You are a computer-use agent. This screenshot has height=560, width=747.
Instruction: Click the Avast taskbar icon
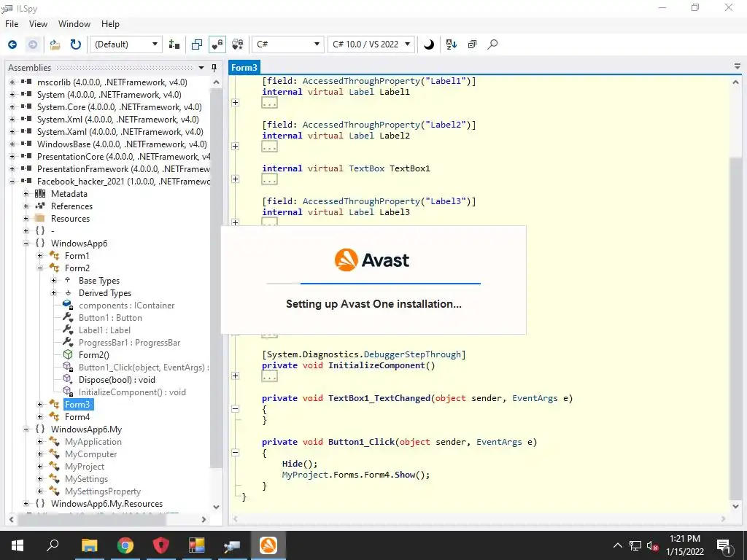268,545
